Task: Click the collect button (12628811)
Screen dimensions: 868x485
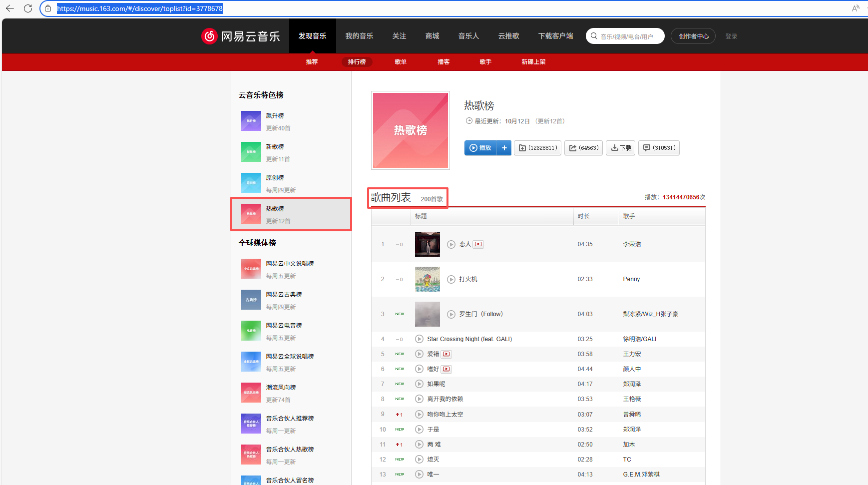Action: (538, 148)
